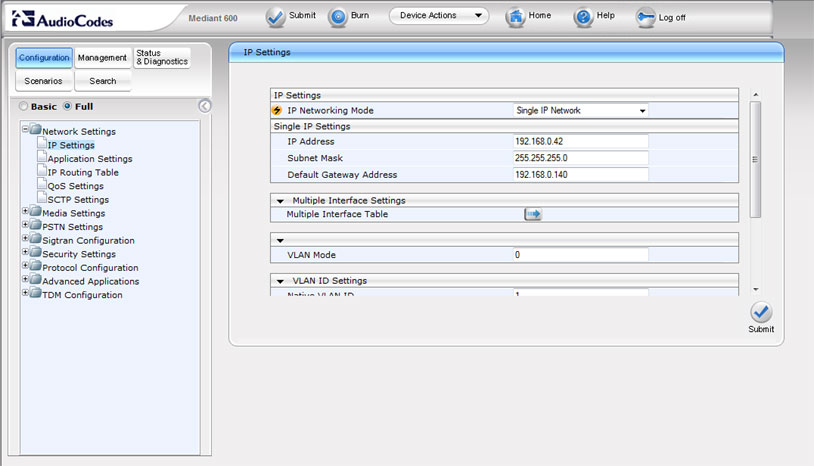Click the Default Gateway Address field
The width and height of the screenshot is (814, 466).
[581, 174]
